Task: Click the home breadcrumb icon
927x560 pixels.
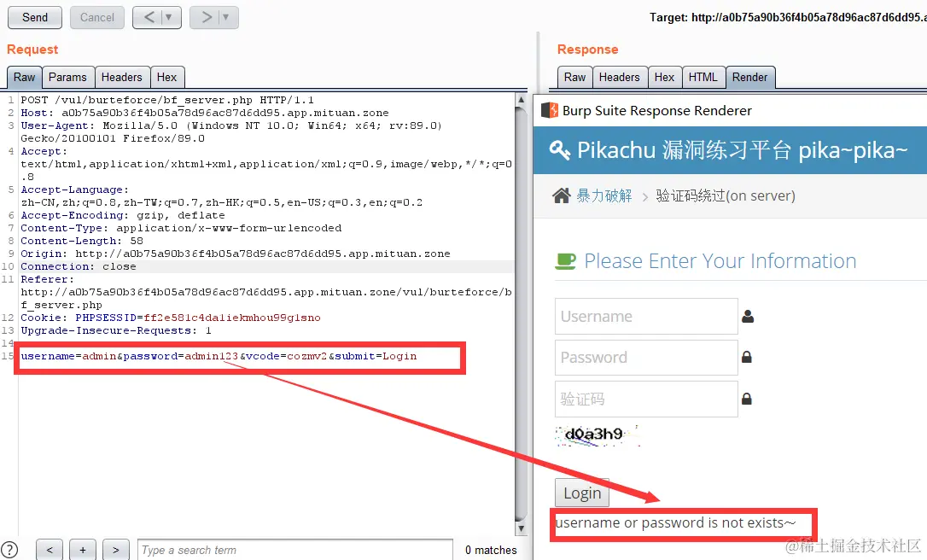Action: (562, 195)
